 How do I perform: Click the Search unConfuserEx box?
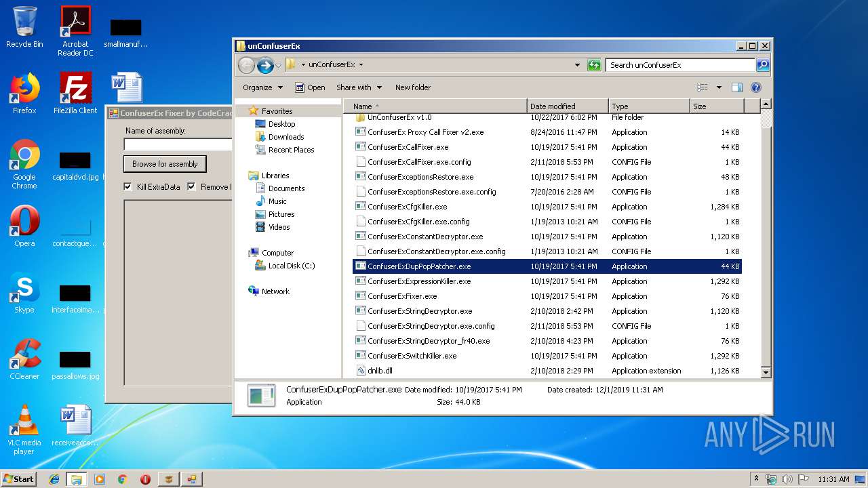(x=680, y=65)
